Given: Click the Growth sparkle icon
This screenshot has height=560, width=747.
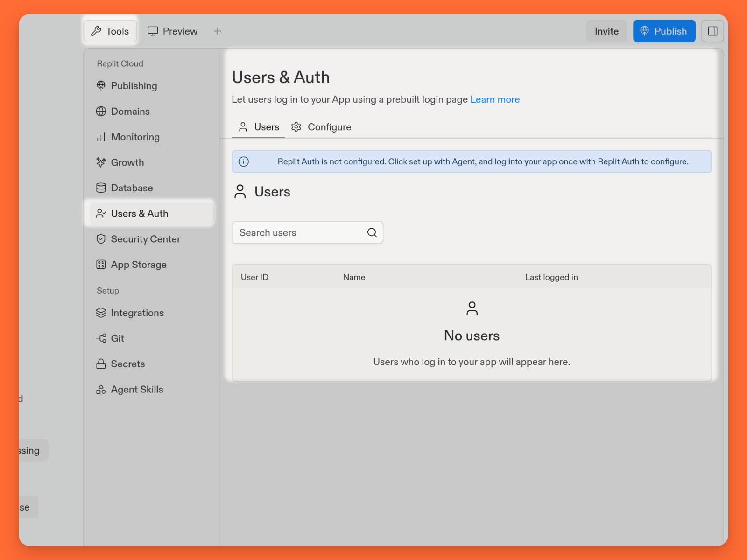Looking at the screenshot, I should pyautogui.click(x=101, y=162).
